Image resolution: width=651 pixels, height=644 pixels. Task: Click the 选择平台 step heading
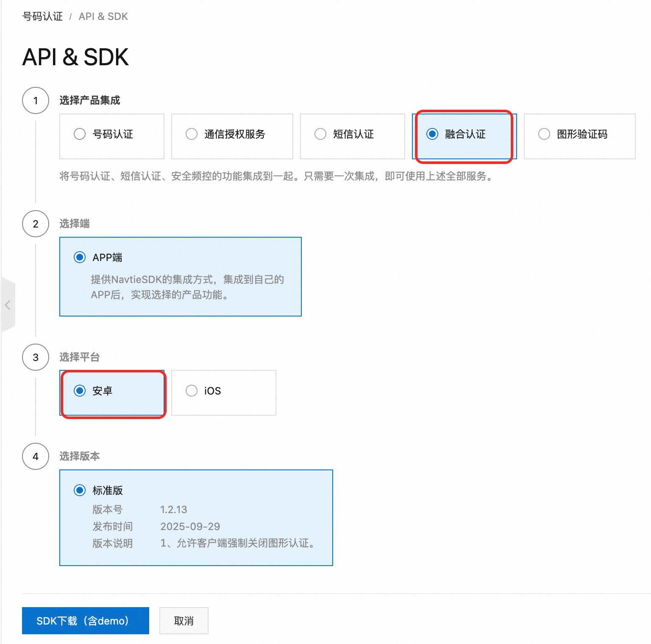(x=80, y=357)
